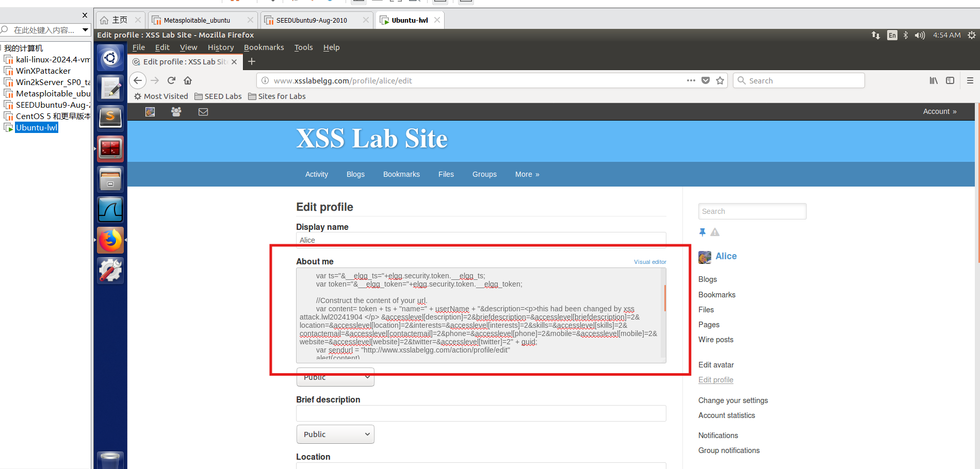Viewport: 980px width, 469px height.
Task: Open the network connections indicator
Action: tap(876, 35)
